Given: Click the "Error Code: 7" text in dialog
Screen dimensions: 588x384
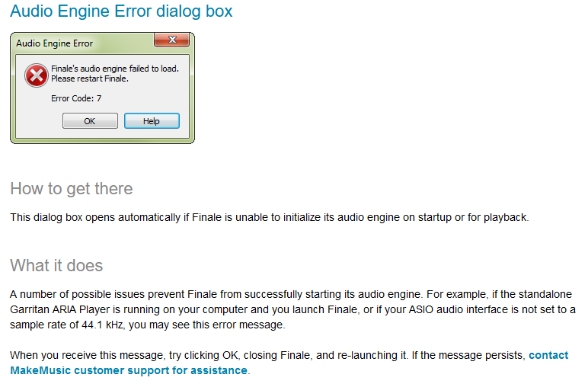Looking at the screenshot, I should [76, 98].
